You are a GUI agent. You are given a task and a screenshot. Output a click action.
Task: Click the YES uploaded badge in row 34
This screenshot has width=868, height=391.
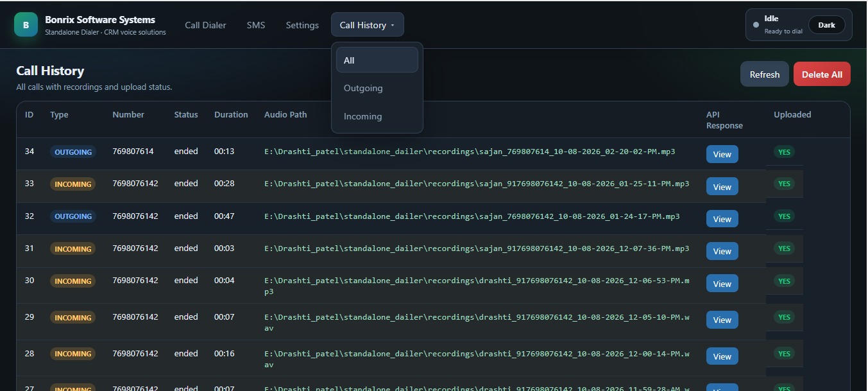tap(784, 152)
